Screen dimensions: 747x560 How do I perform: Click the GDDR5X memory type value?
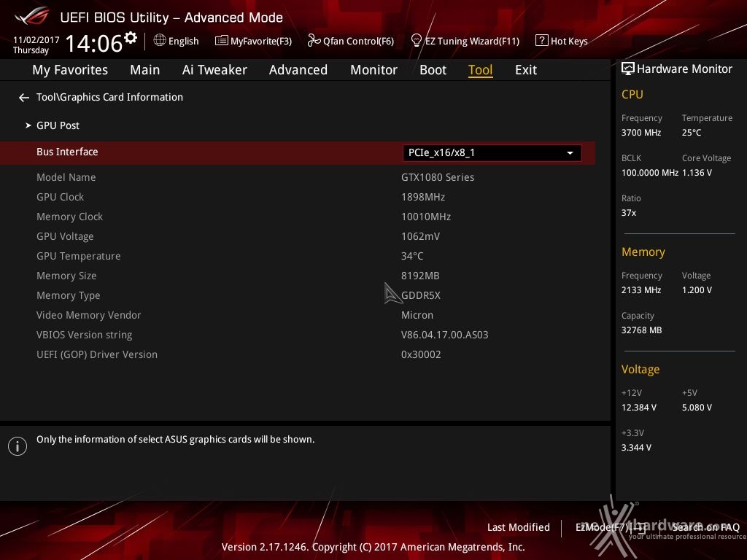click(x=421, y=296)
